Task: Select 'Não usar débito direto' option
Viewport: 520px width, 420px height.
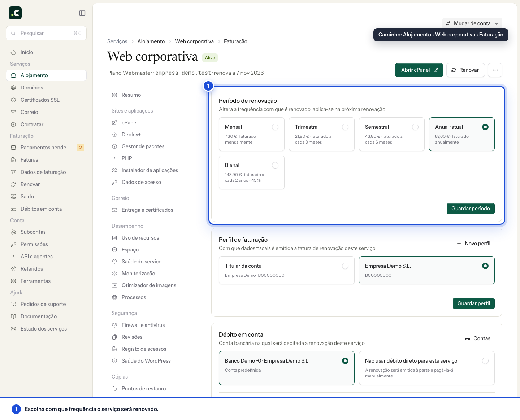Action: (x=427, y=368)
